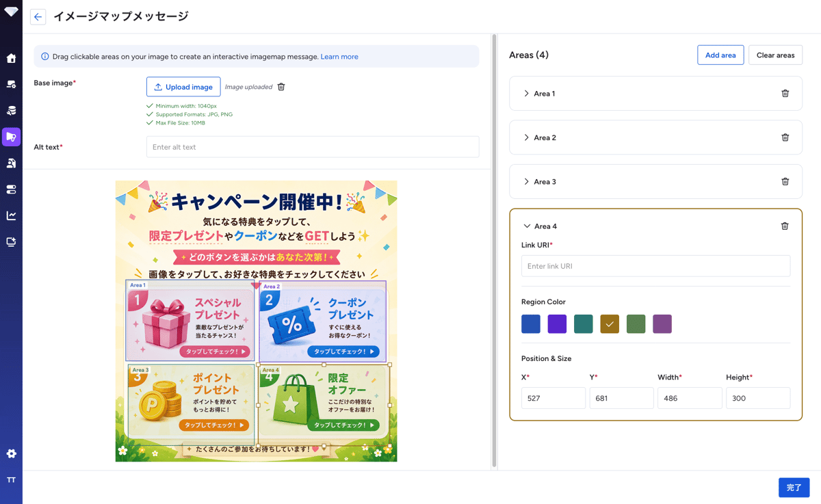Go back using the arrow icon
This screenshot has width=821, height=504.
(38, 17)
